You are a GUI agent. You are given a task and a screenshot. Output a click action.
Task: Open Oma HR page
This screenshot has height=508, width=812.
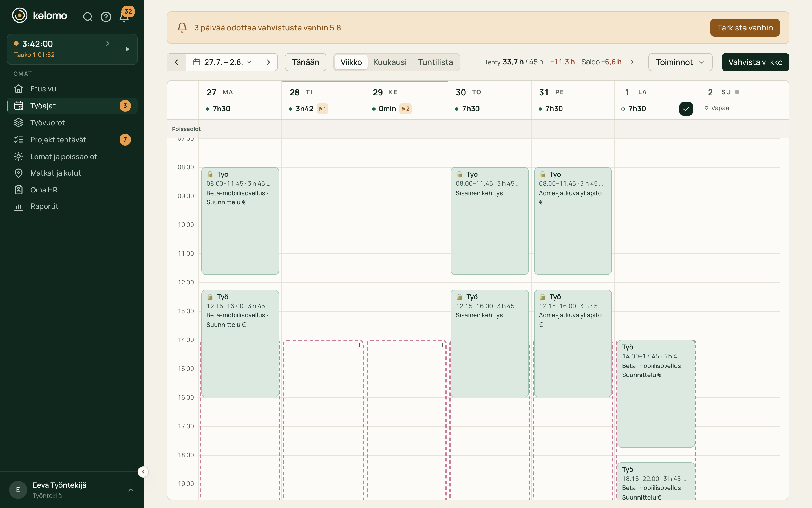click(72, 190)
